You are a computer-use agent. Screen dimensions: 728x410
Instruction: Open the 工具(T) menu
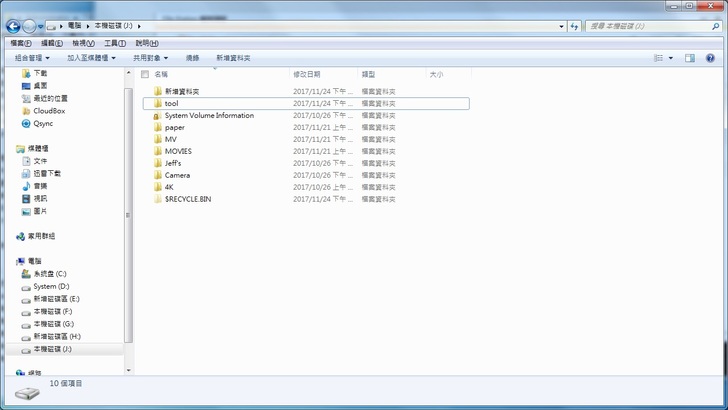point(115,43)
